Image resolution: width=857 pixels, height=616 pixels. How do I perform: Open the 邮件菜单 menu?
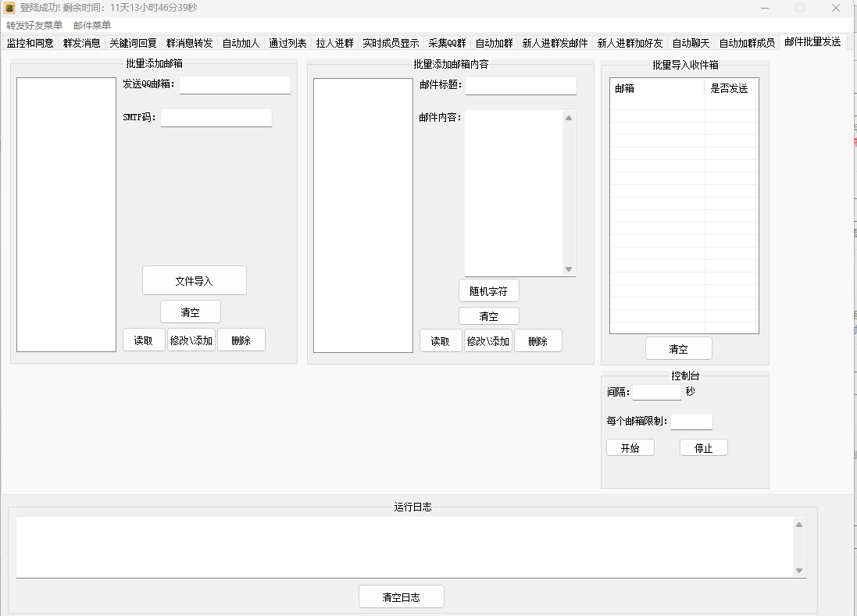90,25
